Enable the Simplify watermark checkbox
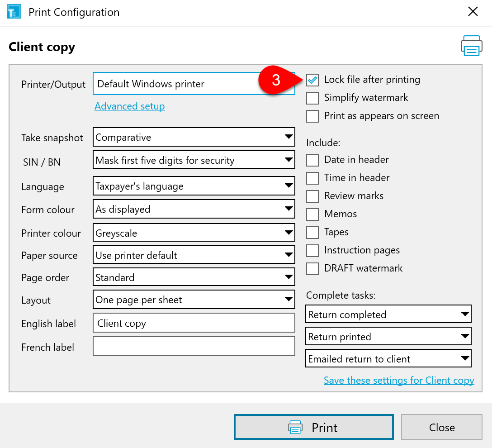This screenshot has width=492, height=448. coord(312,98)
